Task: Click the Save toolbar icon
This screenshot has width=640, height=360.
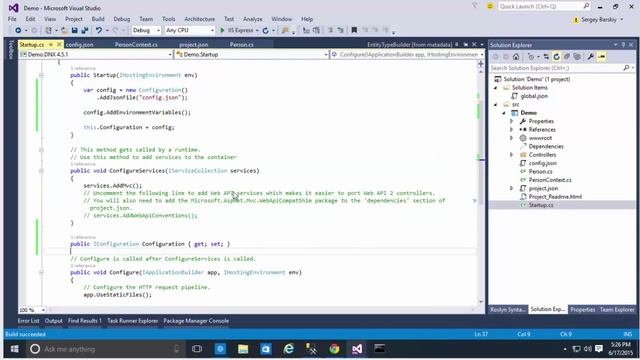Action: click(x=74, y=30)
